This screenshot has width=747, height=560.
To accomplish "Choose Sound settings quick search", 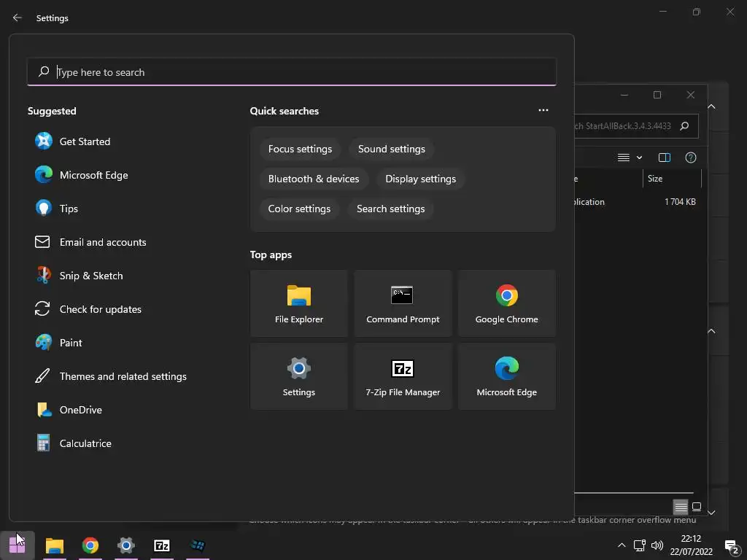I will coord(391,149).
